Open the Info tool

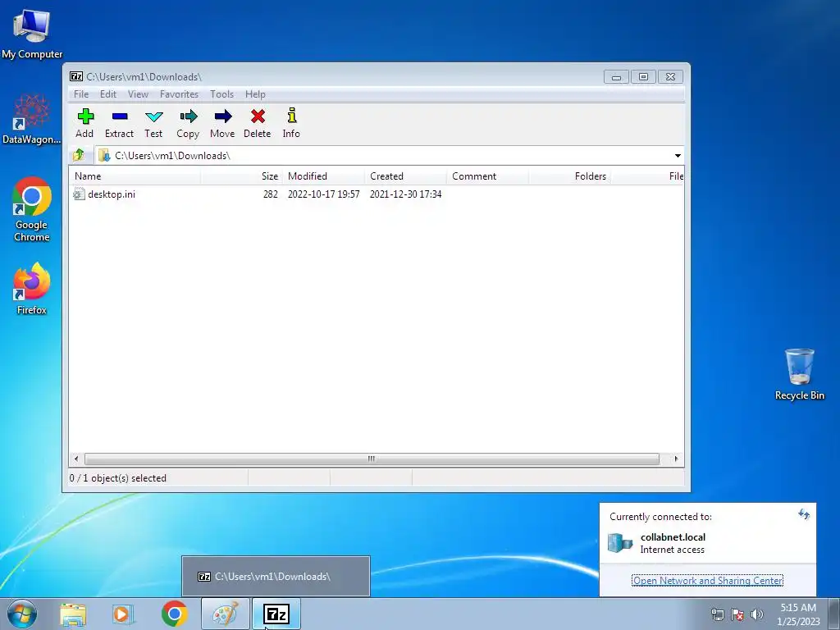point(291,123)
